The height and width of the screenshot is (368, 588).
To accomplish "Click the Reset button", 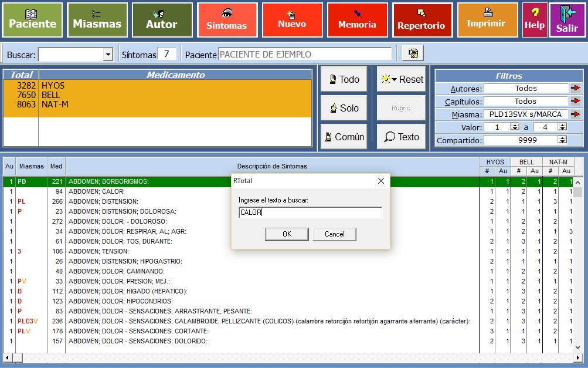I will pos(401,79).
